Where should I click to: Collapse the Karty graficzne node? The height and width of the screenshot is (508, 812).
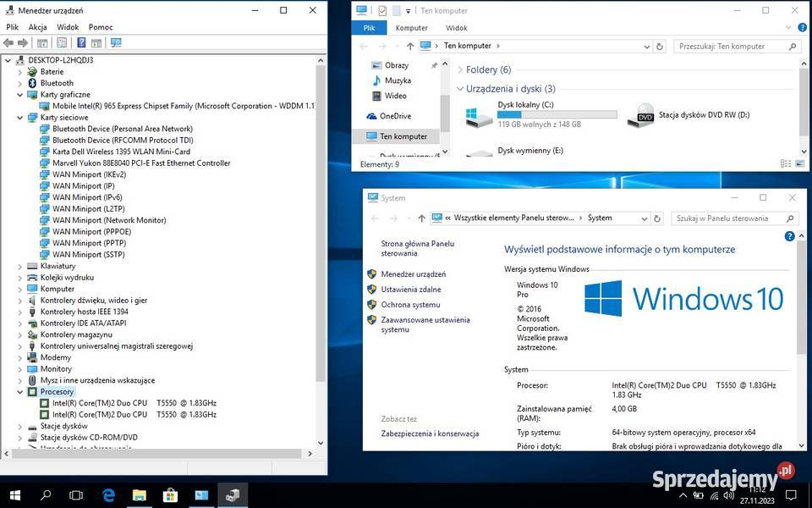(x=19, y=95)
